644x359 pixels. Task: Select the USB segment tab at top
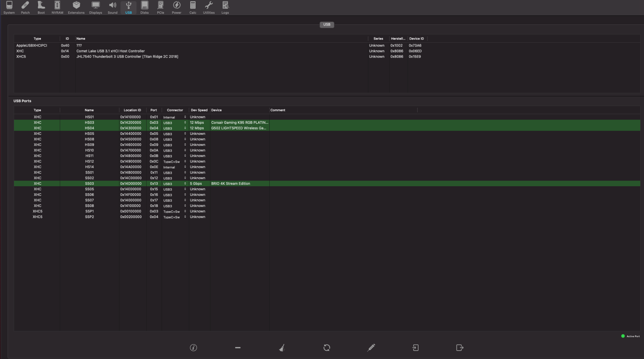coord(327,24)
